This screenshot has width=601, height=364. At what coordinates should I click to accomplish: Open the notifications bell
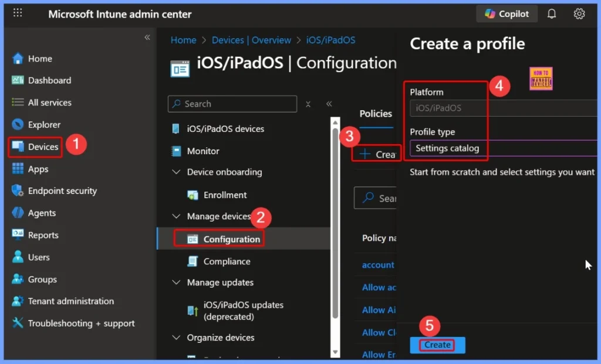point(551,13)
